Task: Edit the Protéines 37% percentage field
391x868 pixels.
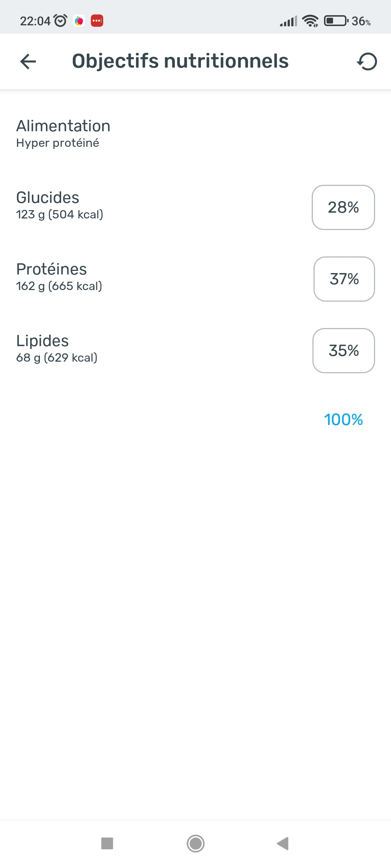Action: pos(344,279)
